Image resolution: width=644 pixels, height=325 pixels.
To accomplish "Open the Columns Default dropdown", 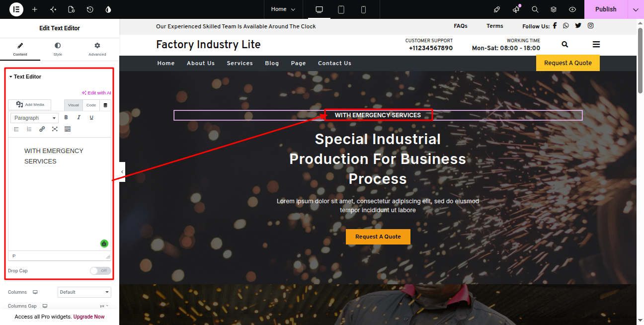I will (84, 292).
